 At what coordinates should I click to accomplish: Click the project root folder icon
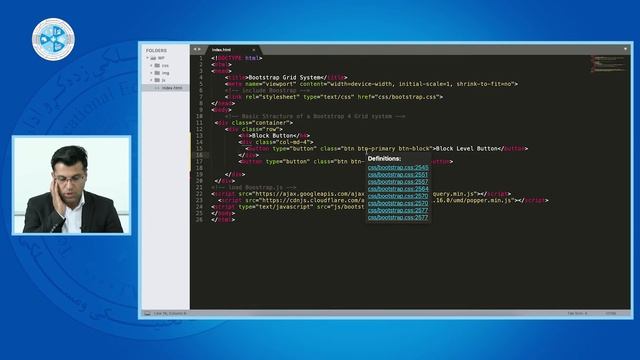[153, 58]
